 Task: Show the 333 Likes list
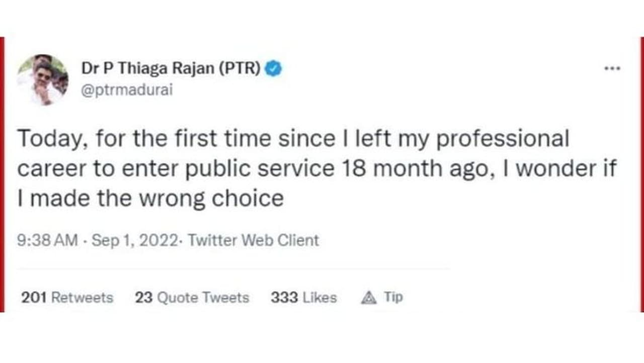pyautogui.click(x=303, y=298)
